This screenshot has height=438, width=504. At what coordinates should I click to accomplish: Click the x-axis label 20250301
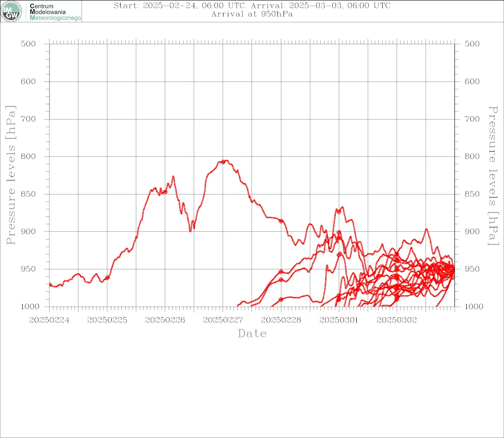point(339,320)
